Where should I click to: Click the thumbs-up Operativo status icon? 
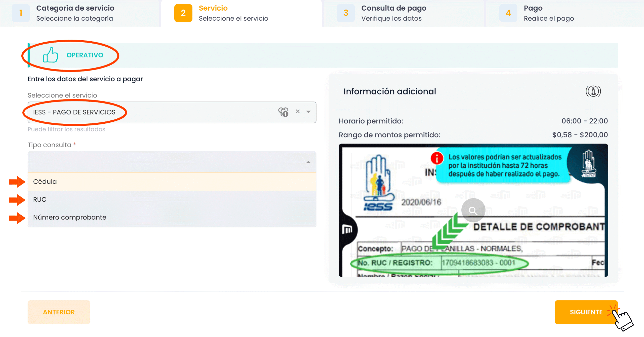50,55
